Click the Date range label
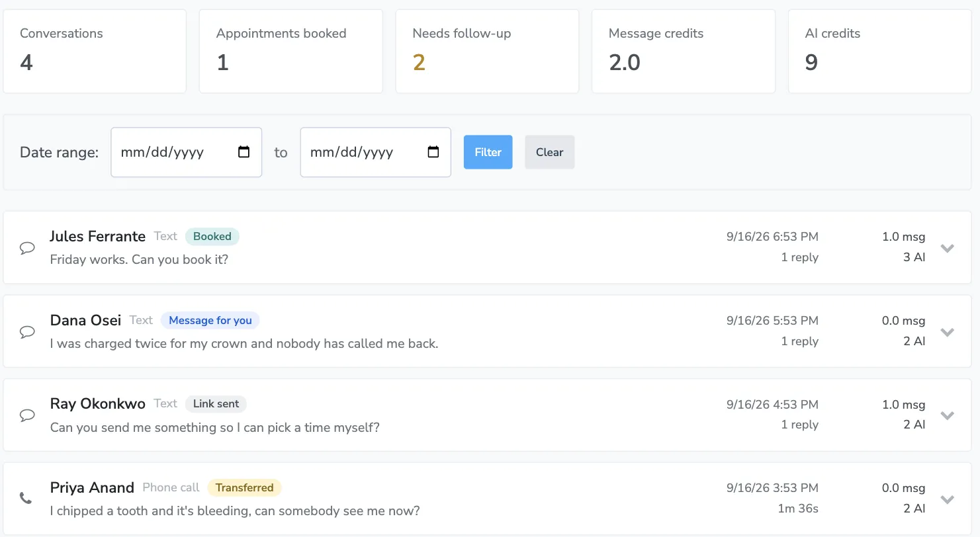 tap(60, 152)
